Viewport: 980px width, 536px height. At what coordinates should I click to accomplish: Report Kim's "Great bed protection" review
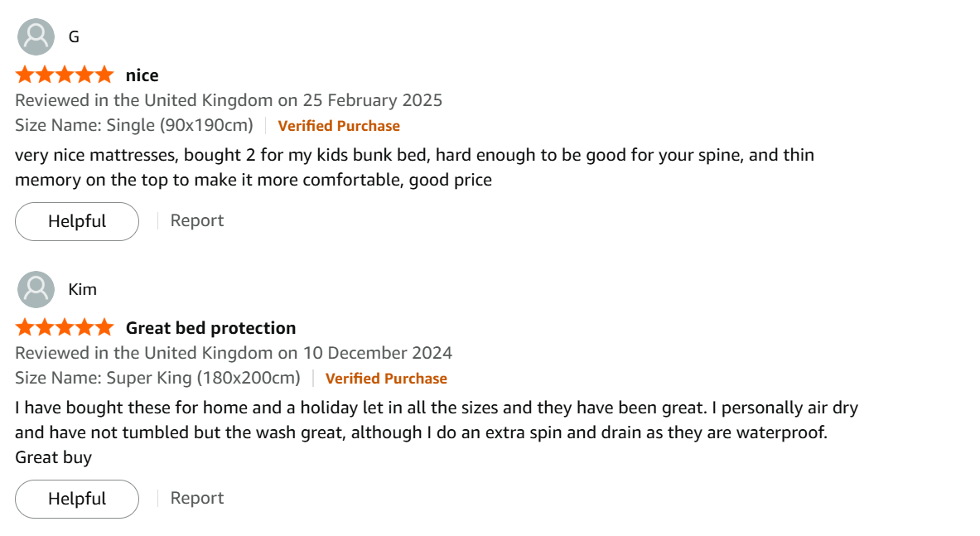coord(197,498)
